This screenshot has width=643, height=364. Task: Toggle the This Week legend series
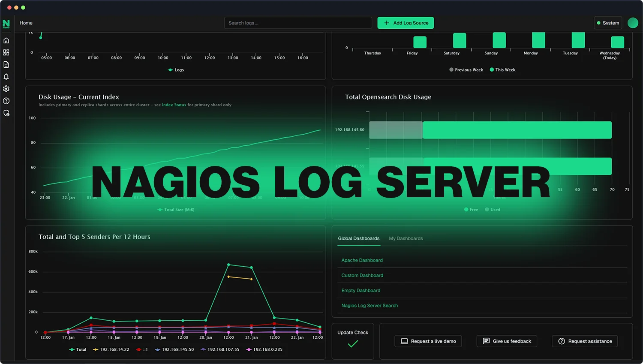click(x=502, y=70)
